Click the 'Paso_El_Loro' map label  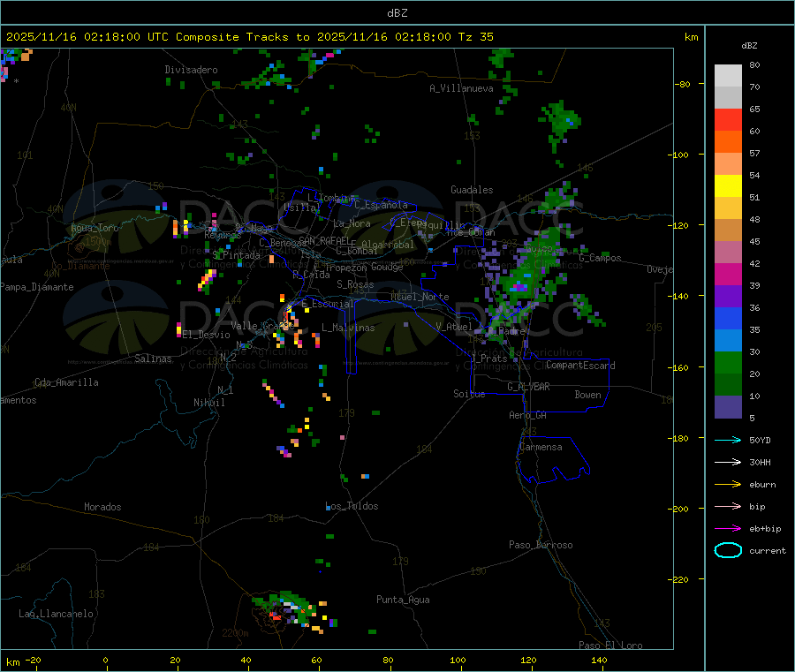[x=610, y=646]
